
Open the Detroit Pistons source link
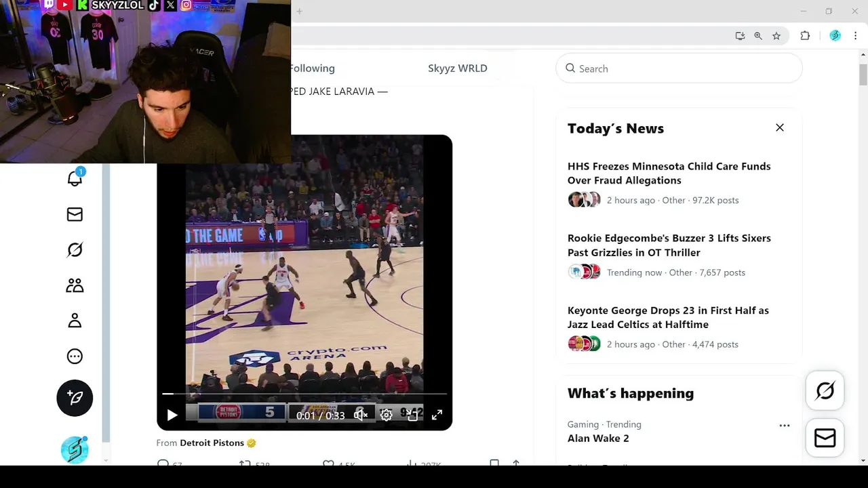(212, 443)
